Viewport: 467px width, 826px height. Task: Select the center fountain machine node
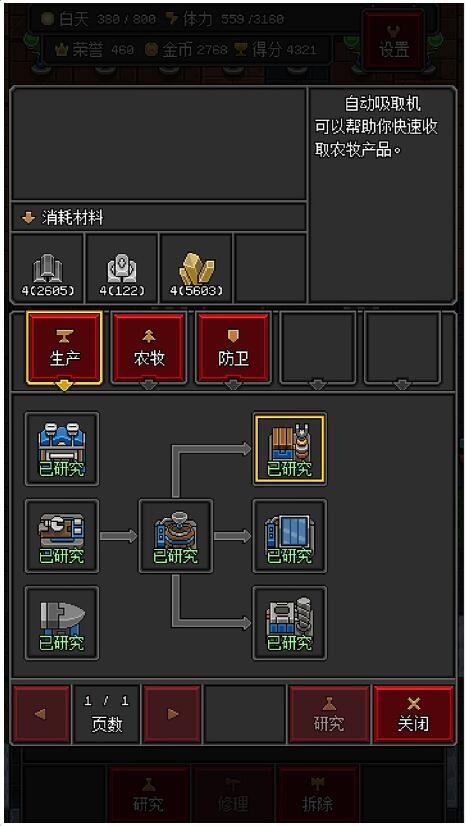click(x=175, y=536)
